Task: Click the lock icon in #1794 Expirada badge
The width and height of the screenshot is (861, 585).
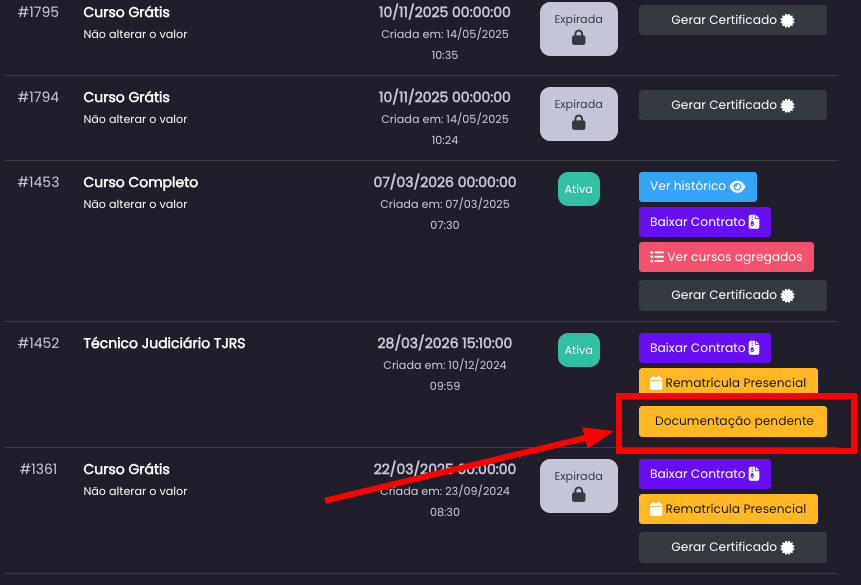Action: (x=578, y=123)
